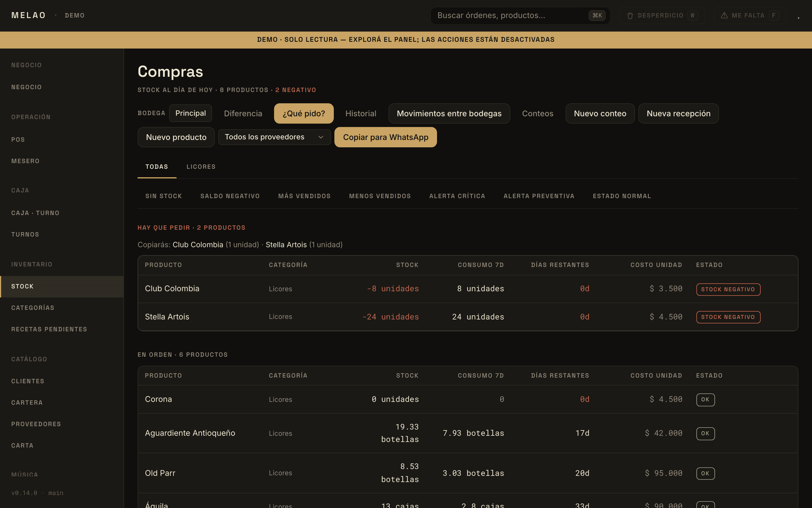Click the 17d días restantes value
This screenshot has width=812, height=508.
click(582, 433)
